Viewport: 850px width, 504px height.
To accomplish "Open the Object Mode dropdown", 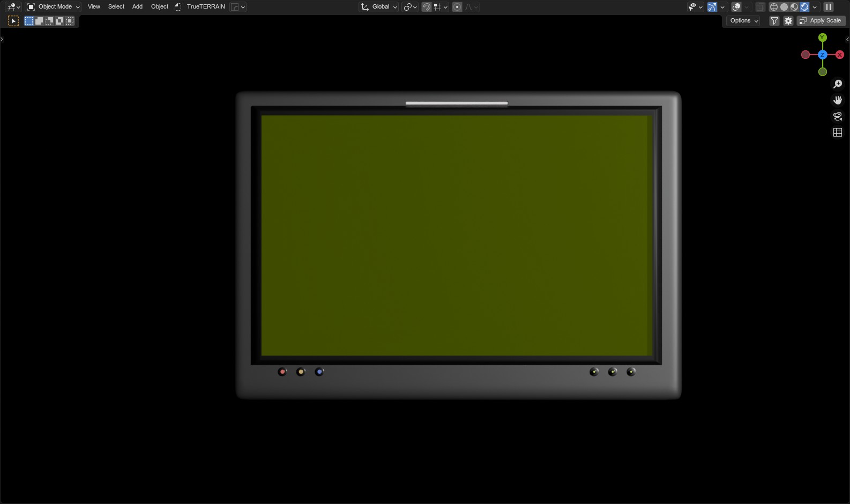I will tap(54, 7).
